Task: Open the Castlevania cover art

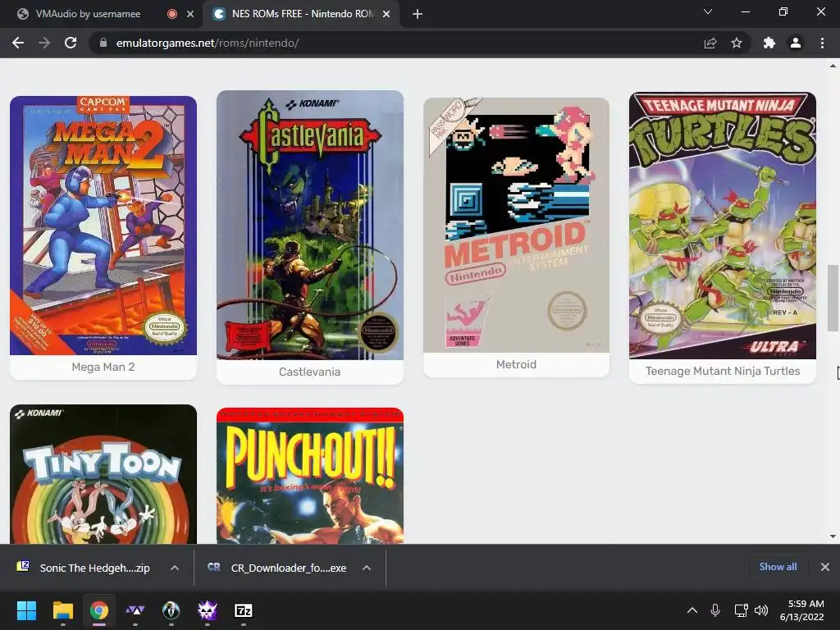Action: [309, 225]
